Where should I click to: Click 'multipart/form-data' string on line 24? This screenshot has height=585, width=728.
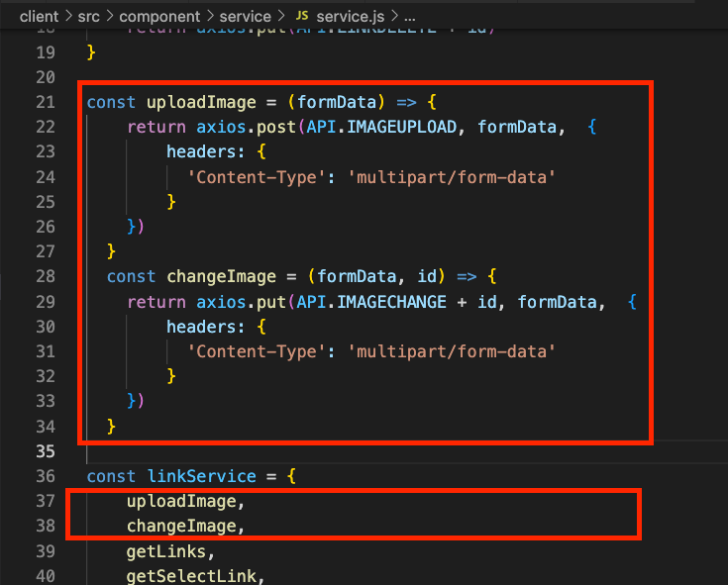(x=452, y=177)
